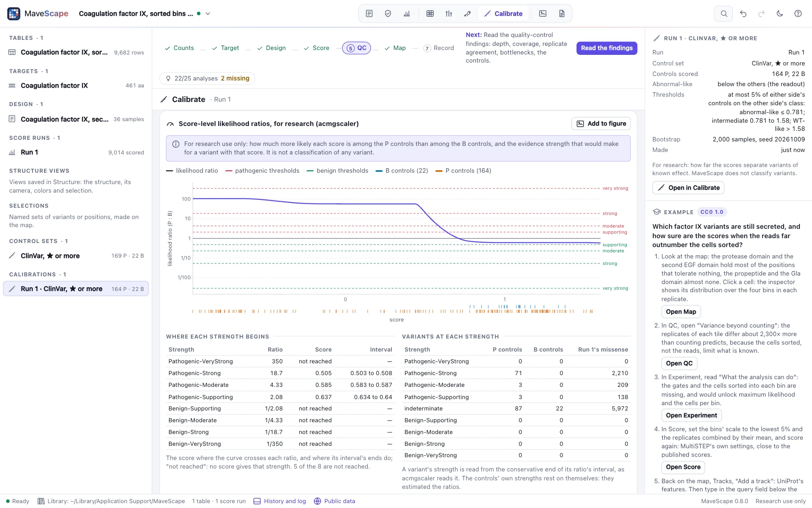The width and height of the screenshot is (812, 508).
Task: Click the B controls (22) blue legend swatch
Action: pyautogui.click(x=379, y=171)
